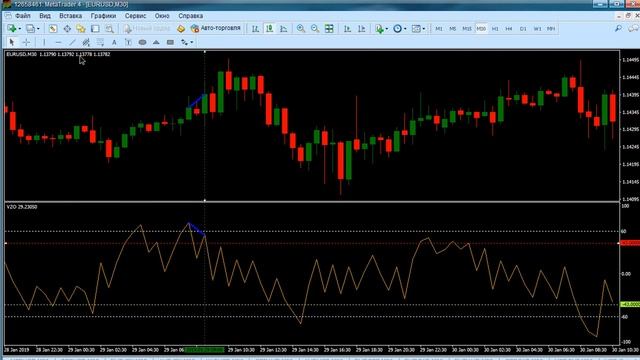Select the Cursor arrow tool
640x360 pixels.
(x=12, y=42)
